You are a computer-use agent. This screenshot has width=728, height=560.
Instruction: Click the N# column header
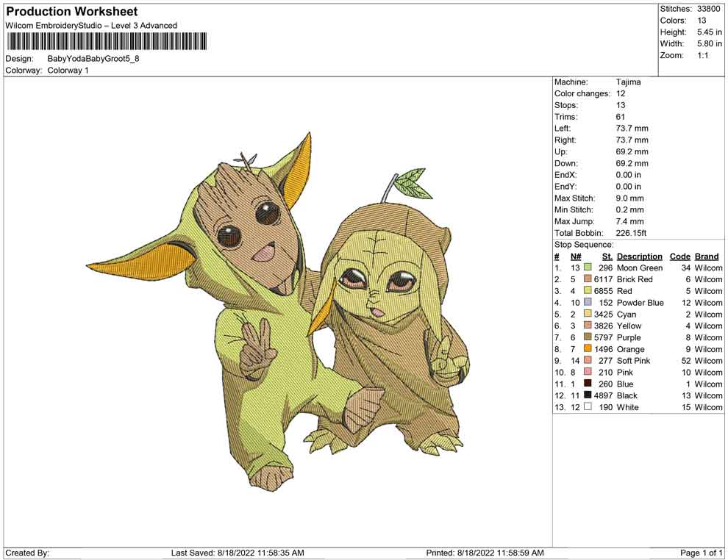coord(576,256)
